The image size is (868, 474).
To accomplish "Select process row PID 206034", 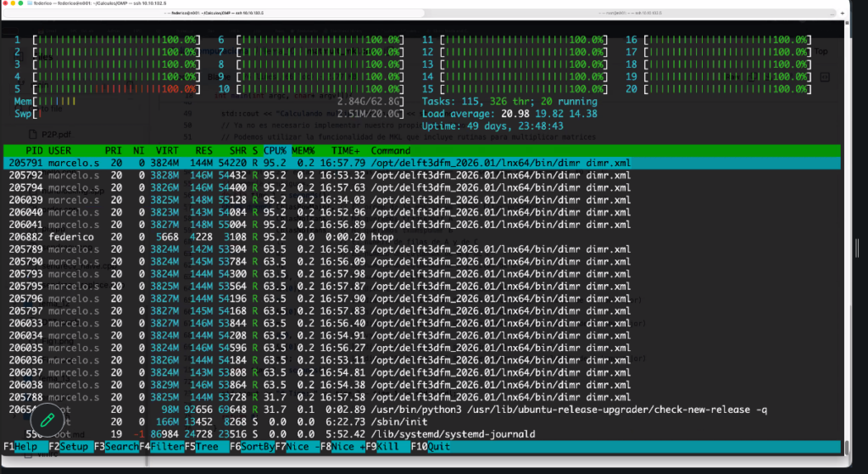I will [x=422, y=336].
